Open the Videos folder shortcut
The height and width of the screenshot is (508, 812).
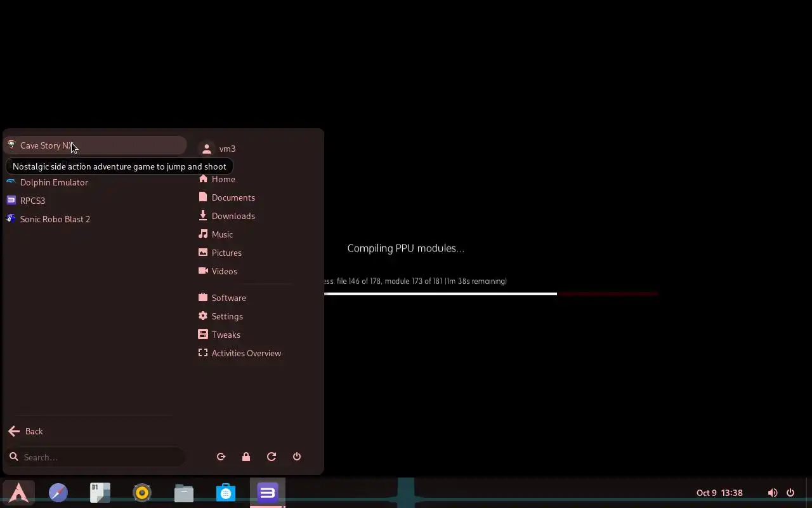[x=218, y=271]
